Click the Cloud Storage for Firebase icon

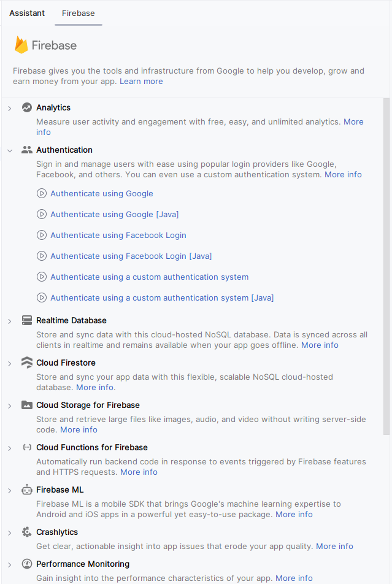(x=26, y=405)
